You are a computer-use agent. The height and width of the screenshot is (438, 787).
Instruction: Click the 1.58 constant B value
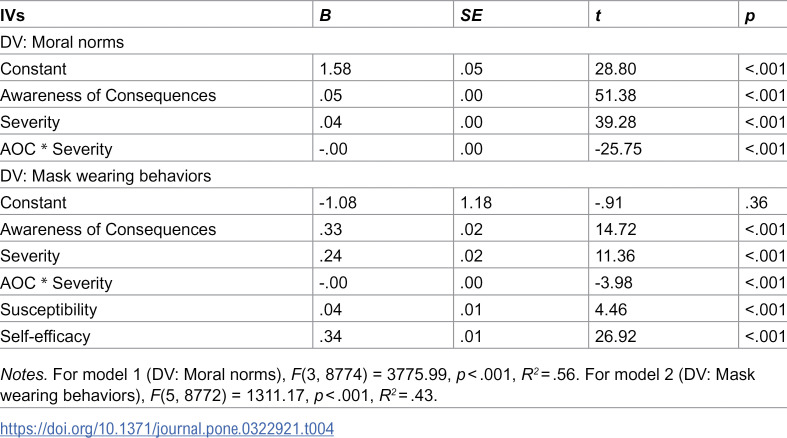tap(335, 69)
